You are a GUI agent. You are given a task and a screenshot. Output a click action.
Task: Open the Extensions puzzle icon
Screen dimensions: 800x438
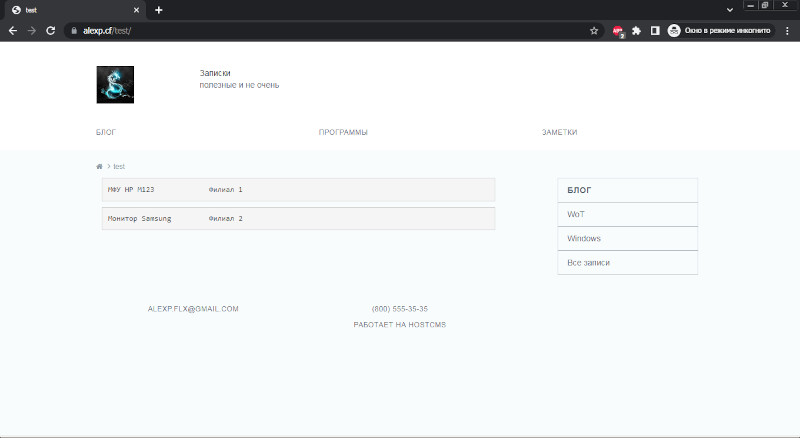[636, 31]
